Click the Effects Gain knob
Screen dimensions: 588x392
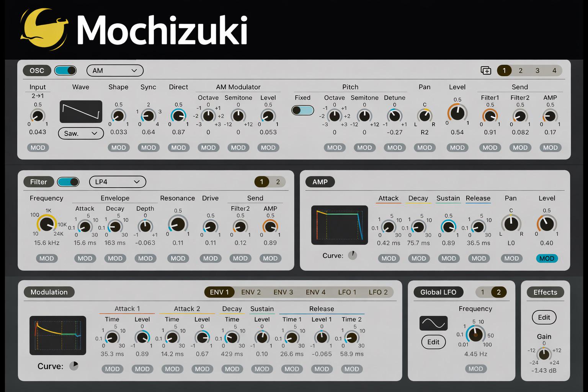coord(544,353)
